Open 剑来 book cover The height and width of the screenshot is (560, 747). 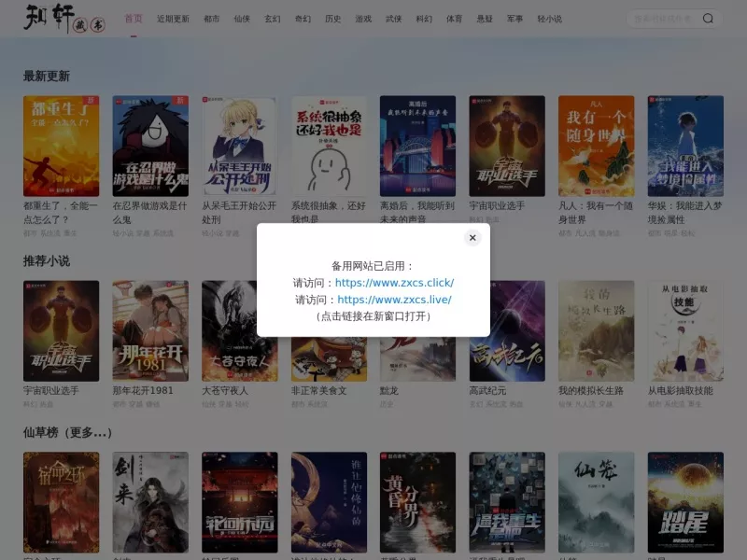[x=150, y=502]
